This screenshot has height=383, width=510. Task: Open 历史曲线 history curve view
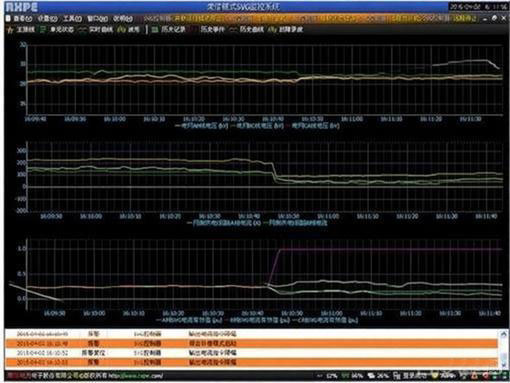(252, 30)
